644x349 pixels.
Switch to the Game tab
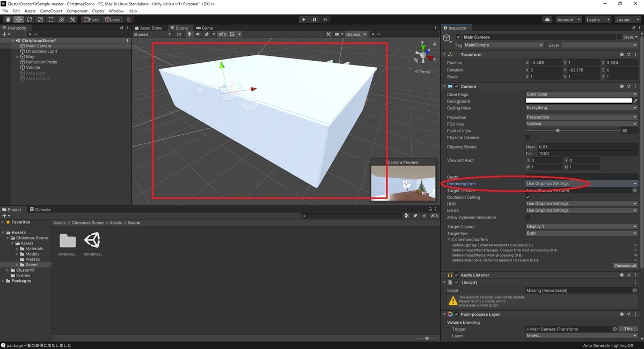tap(204, 28)
